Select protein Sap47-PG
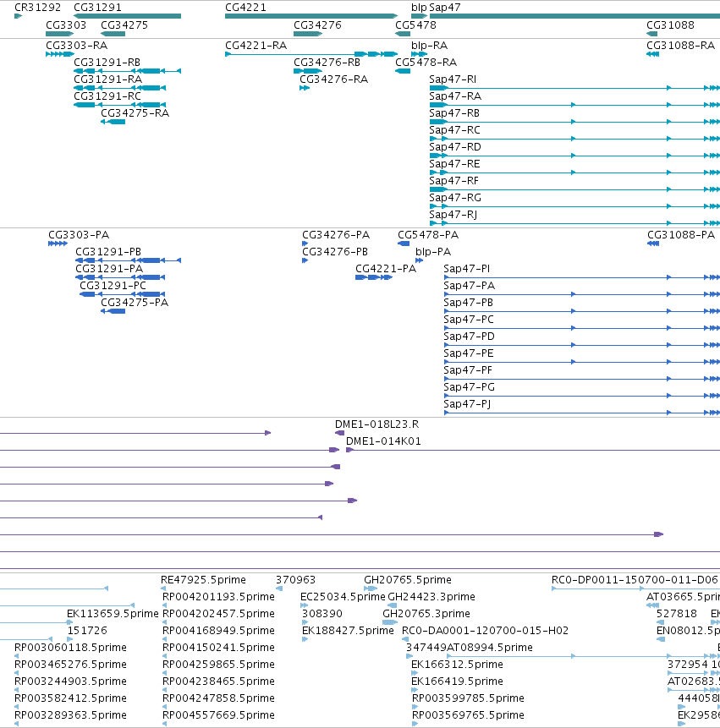 coord(470,387)
